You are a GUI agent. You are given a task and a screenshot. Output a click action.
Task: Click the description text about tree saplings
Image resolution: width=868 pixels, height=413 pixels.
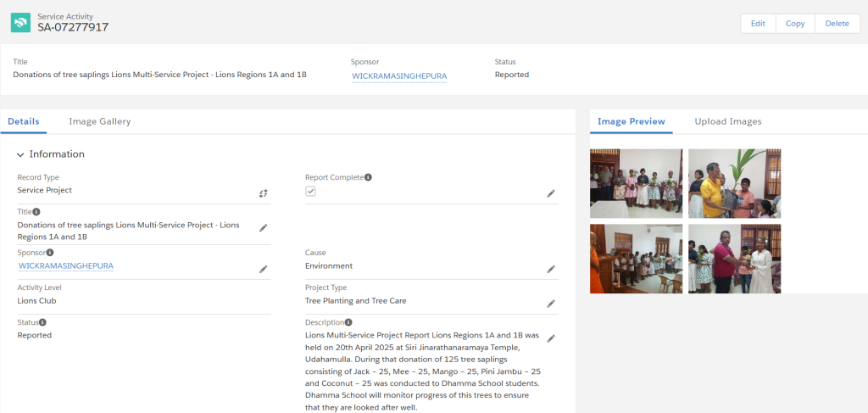423,371
